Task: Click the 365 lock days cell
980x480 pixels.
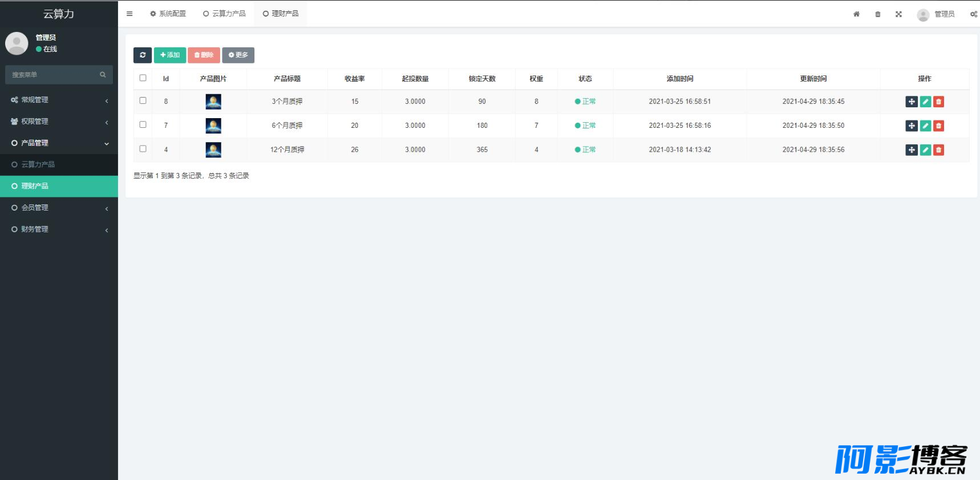Action: click(x=482, y=150)
